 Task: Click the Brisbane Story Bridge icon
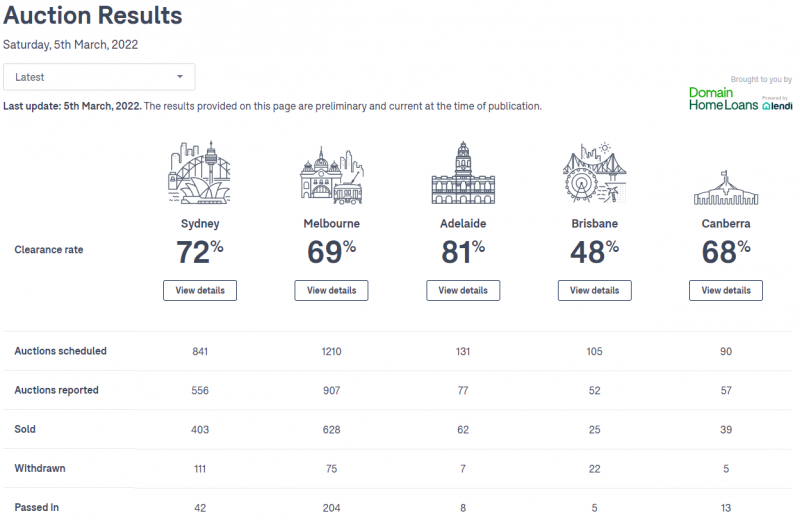tap(594, 172)
